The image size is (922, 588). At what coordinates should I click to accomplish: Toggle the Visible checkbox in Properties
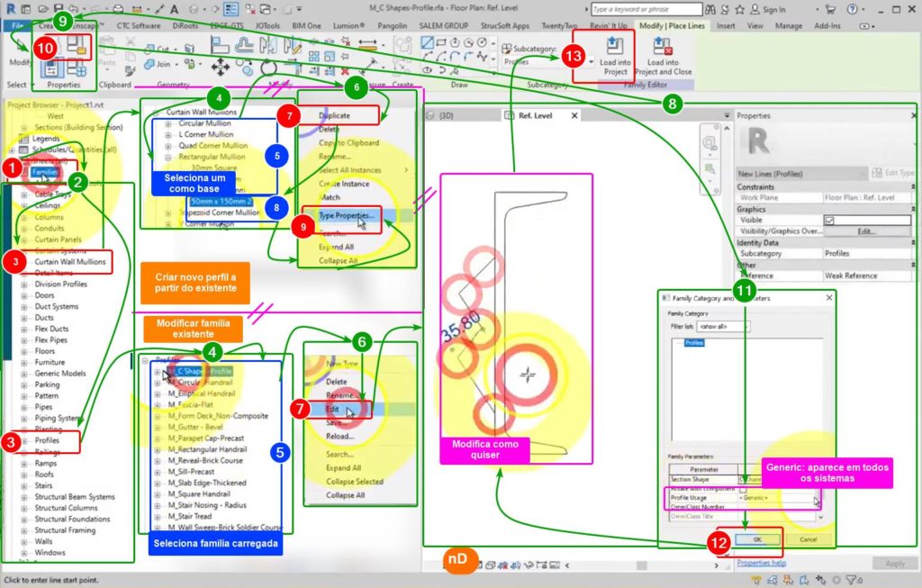[829, 221]
